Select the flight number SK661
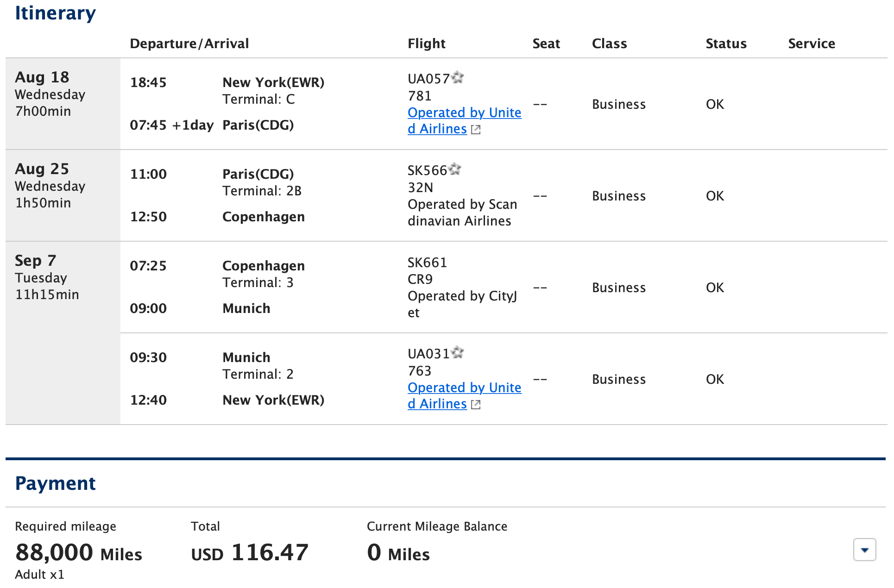894x588 pixels. pyautogui.click(x=427, y=262)
